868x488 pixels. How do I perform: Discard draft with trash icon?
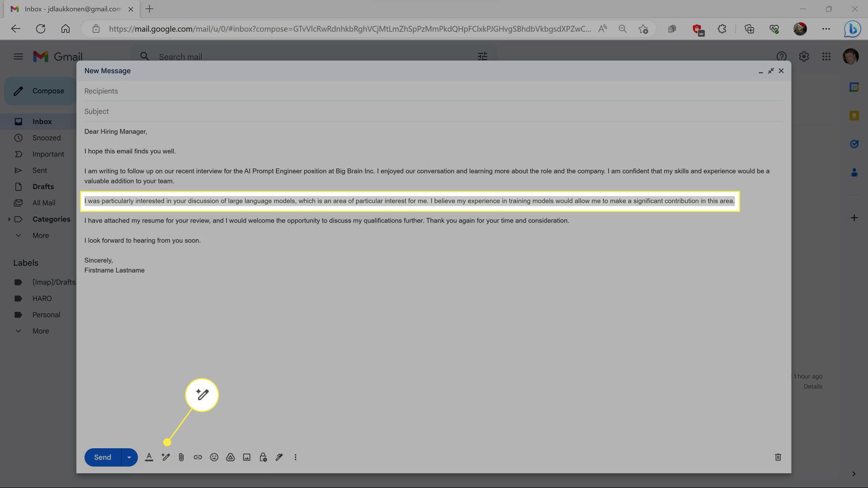tap(778, 457)
